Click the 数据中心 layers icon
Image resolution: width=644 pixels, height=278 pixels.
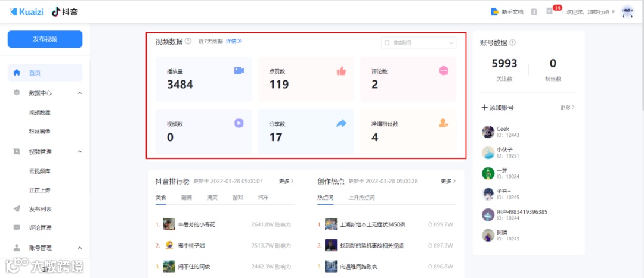pyautogui.click(x=17, y=93)
